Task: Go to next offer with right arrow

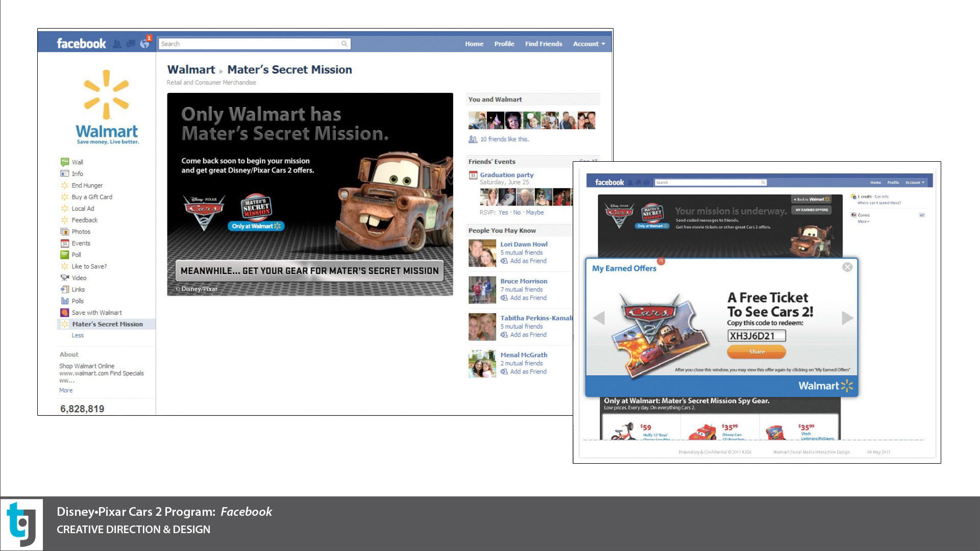Action: pos(847,318)
